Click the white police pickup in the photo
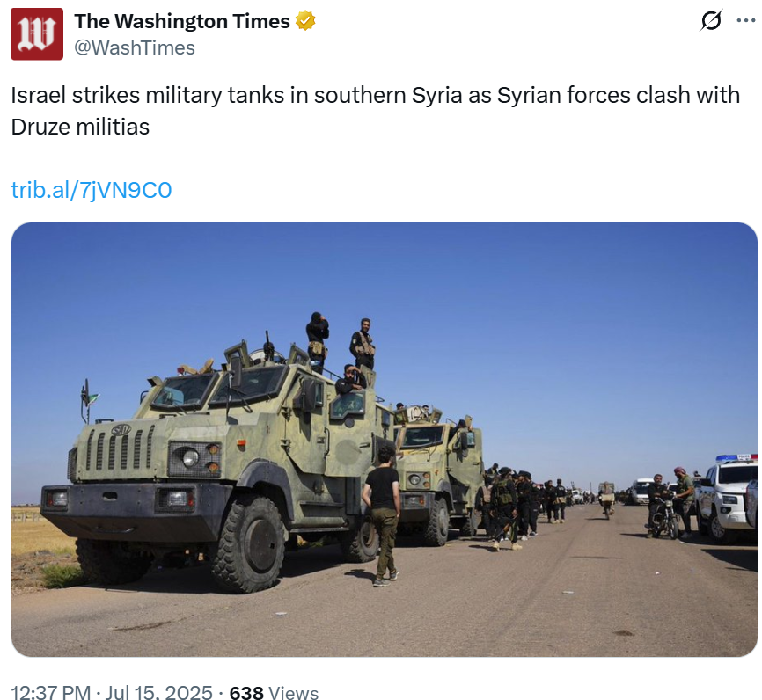The image size is (762, 700). [x=726, y=498]
